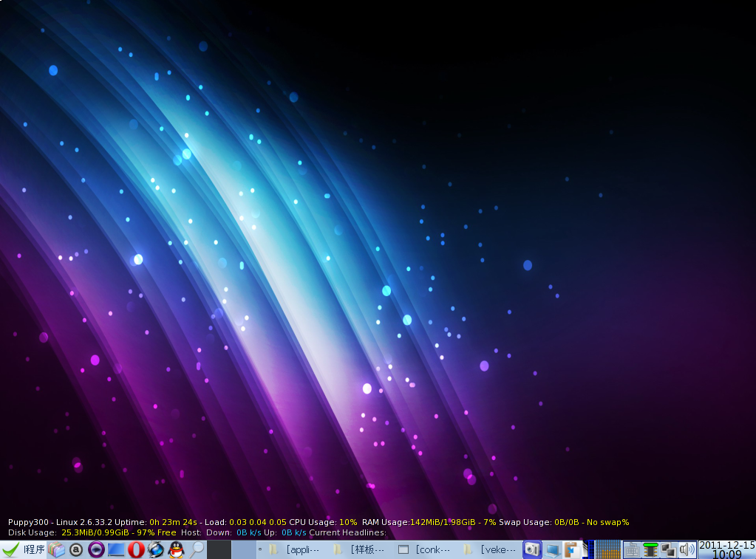Switch to the light blue pager desktop cell
756x559 pixels.
click(x=244, y=550)
